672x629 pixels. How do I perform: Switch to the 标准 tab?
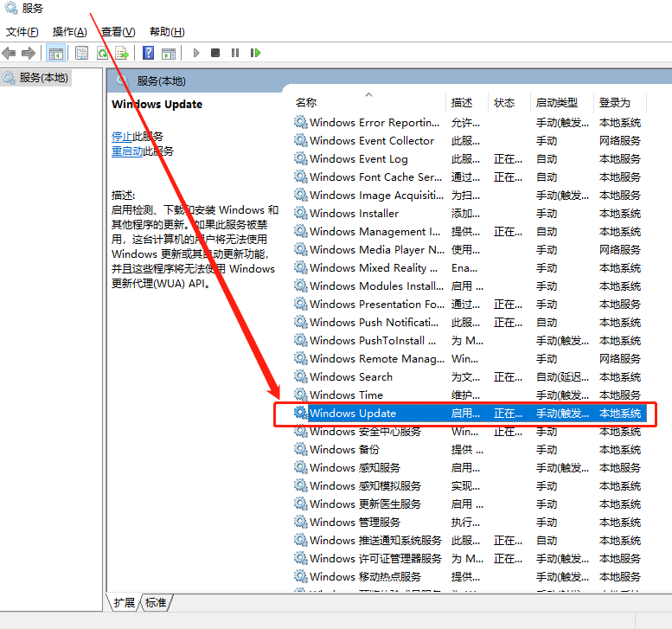(157, 602)
